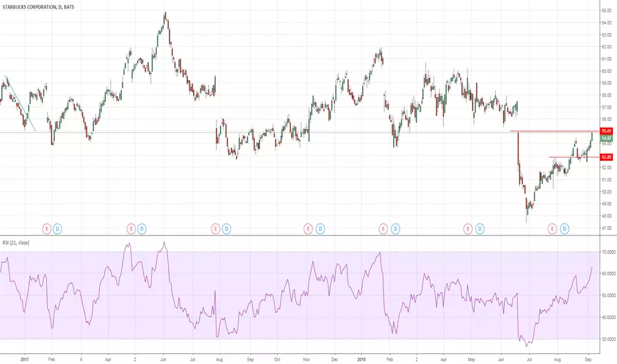The height and width of the screenshot is (364, 617).
Task: Click the RSI (21, close) indicator label
Action: click(x=16, y=243)
